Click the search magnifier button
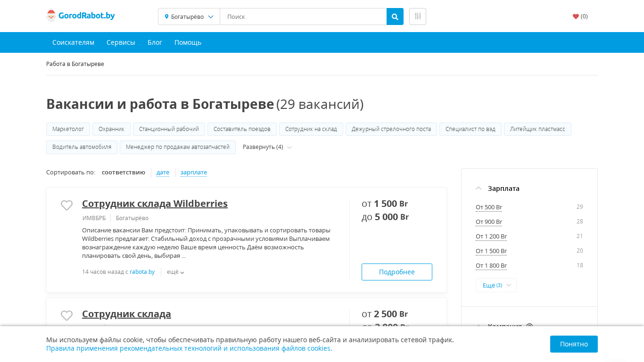 395,16
